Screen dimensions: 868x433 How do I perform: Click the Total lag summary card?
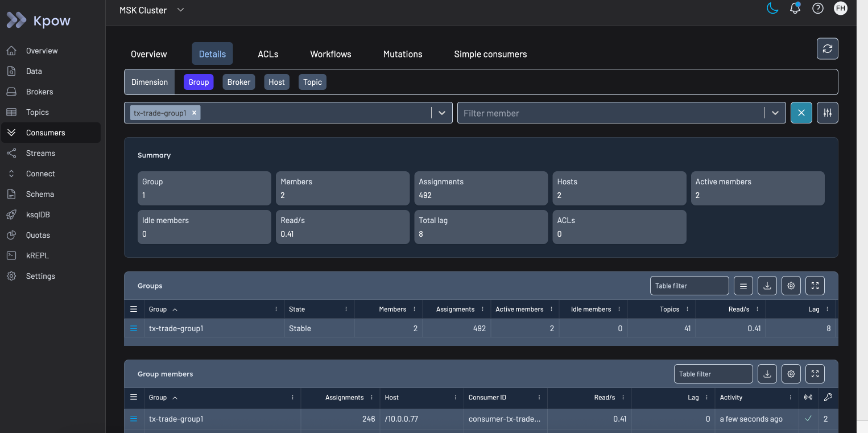pos(481,227)
